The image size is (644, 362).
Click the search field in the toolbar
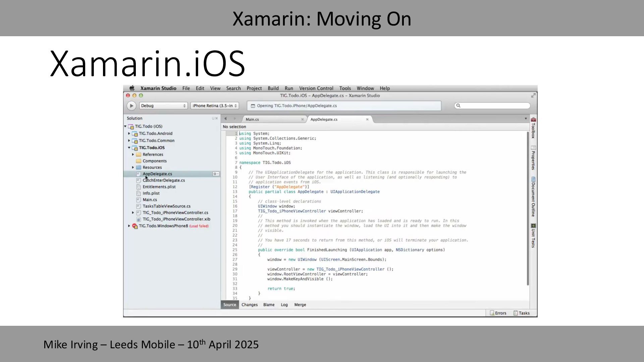click(x=492, y=106)
